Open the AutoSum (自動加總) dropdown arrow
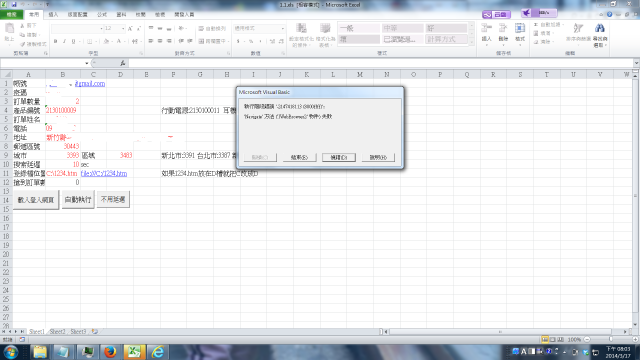Screen dimensions: 640x360 point(563,25)
